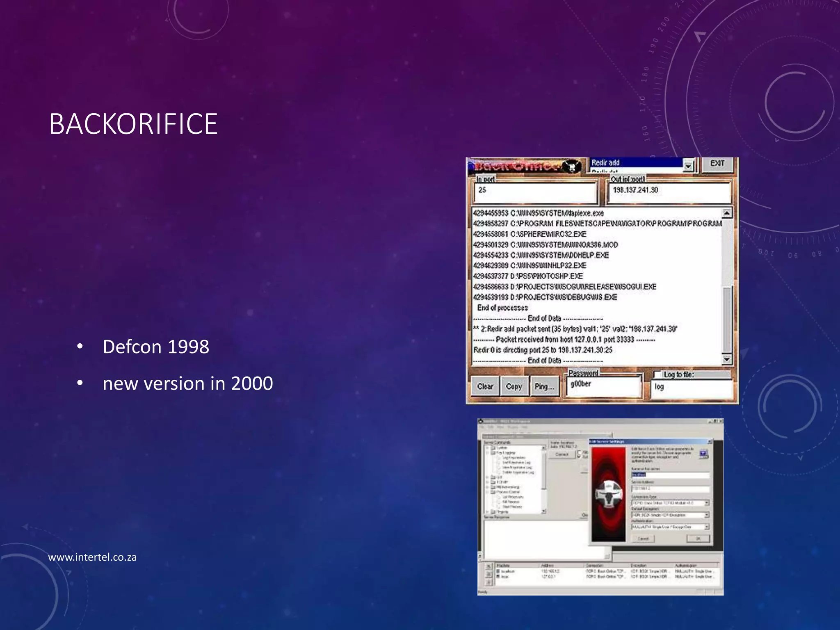Image resolution: width=840 pixels, height=630 pixels.
Task: Expand the MS Networking folder node
Action: coord(487,487)
